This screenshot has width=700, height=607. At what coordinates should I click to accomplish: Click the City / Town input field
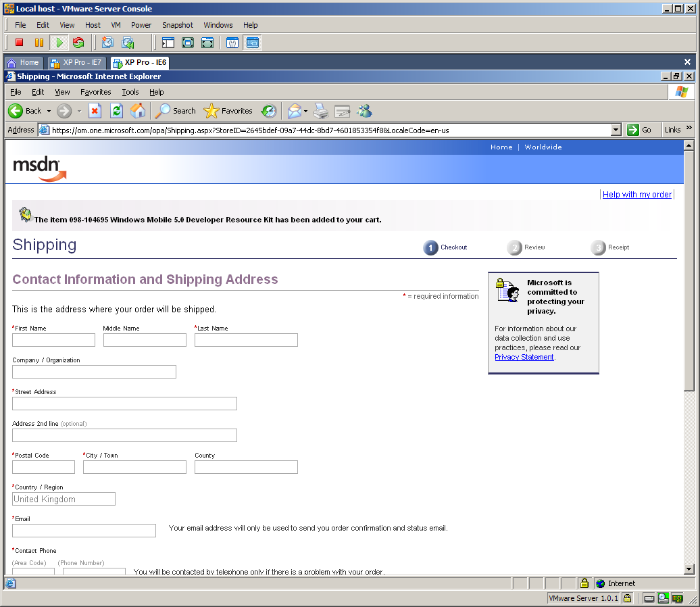pos(134,467)
